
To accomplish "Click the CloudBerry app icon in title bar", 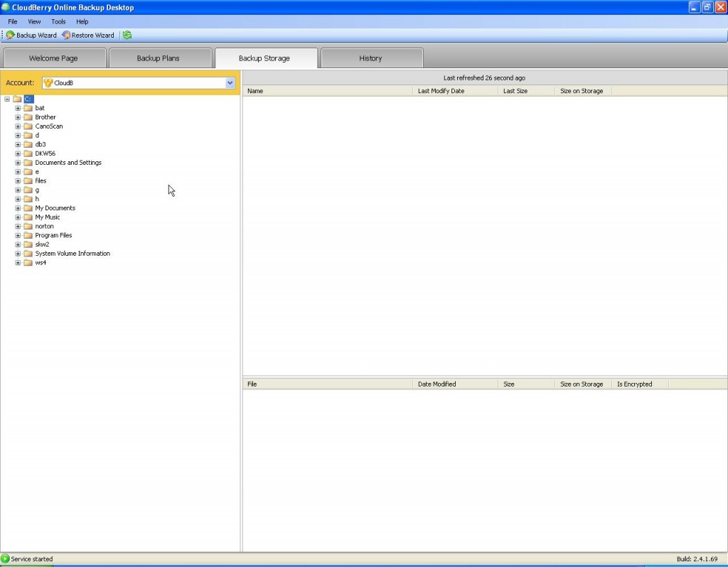I will [5, 7].
